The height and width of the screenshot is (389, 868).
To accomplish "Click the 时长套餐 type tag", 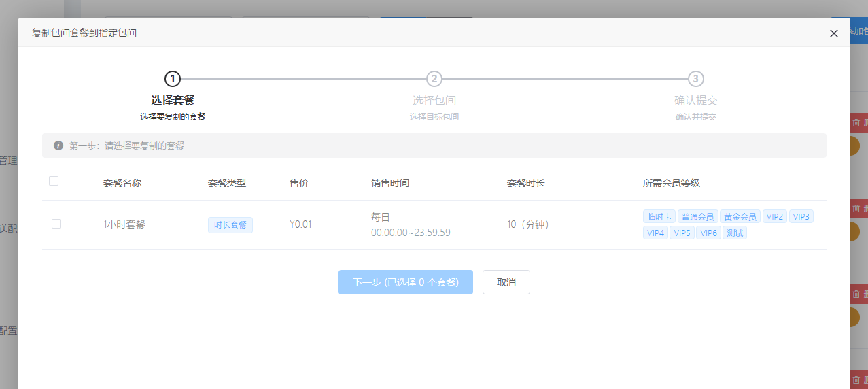I will click(x=230, y=225).
